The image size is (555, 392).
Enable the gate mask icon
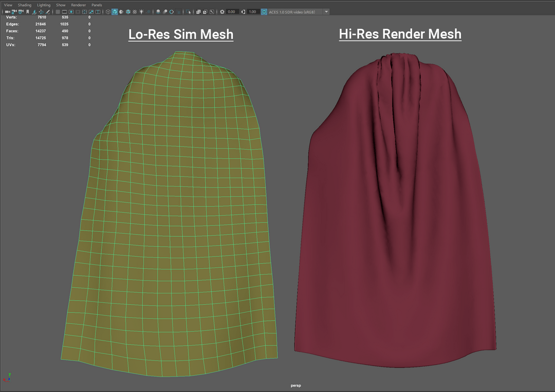click(77, 11)
